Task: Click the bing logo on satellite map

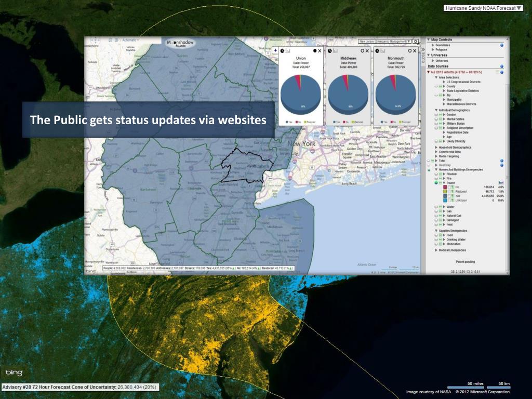Action: [14, 373]
